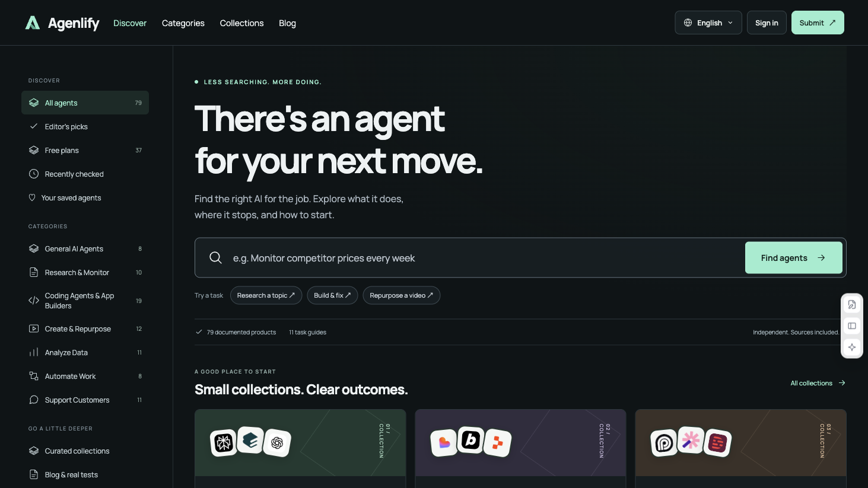Click the Submit button

818,23
